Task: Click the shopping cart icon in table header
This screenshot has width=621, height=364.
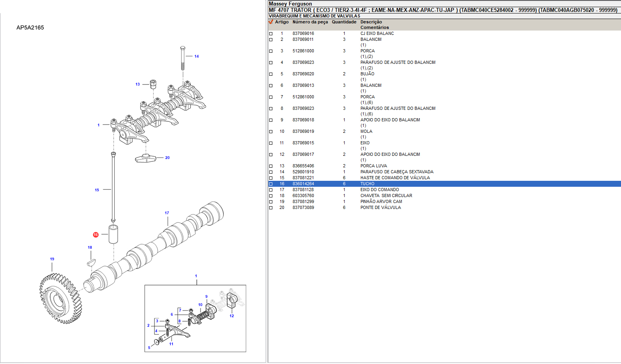Action: (x=271, y=22)
